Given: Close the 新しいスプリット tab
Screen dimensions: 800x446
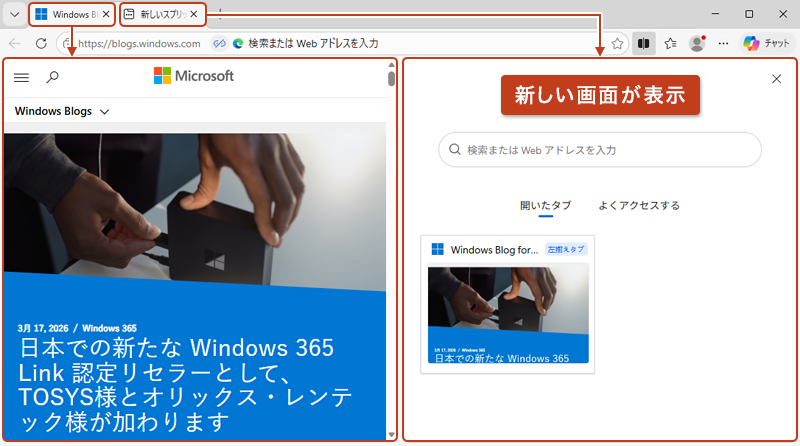Looking at the screenshot, I should [x=194, y=14].
